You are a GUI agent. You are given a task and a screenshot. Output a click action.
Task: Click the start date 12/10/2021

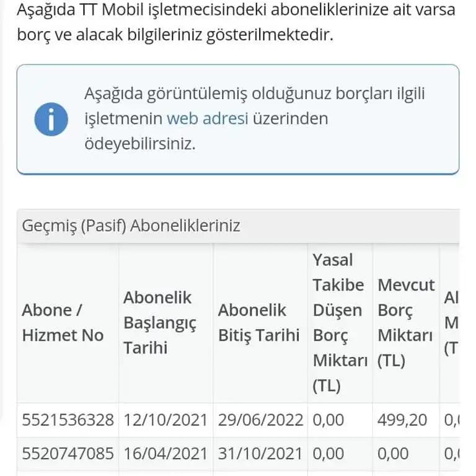click(x=165, y=420)
